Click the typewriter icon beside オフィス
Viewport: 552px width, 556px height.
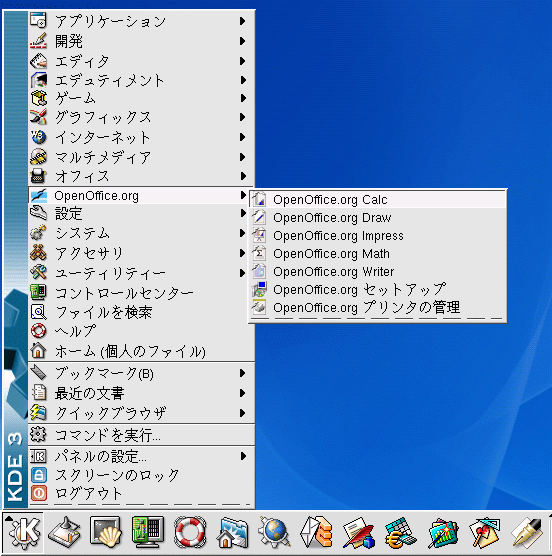click(38, 176)
